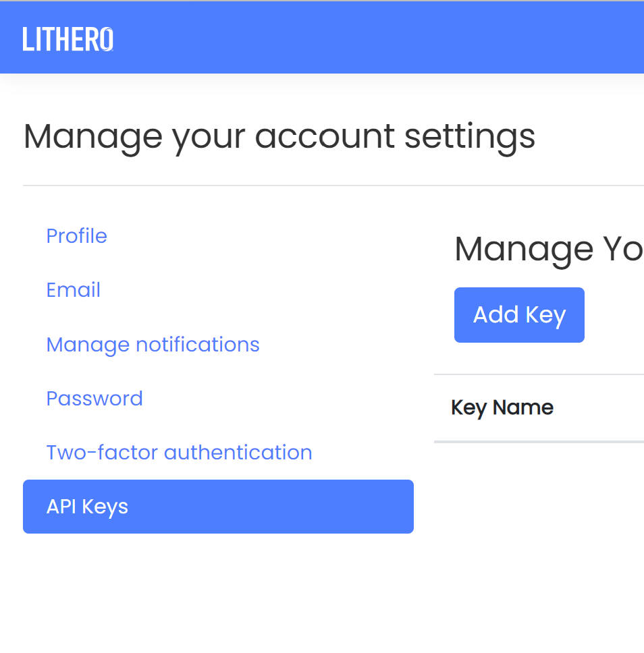
Task: Choose Password from the settings sidebar
Action: [x=95, y=399]
